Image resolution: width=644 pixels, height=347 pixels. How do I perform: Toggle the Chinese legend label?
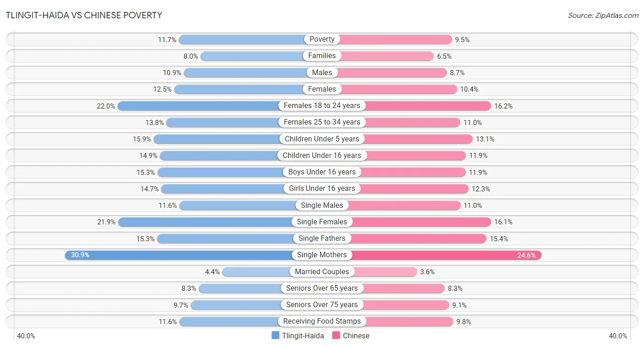[x=356, y=336]
